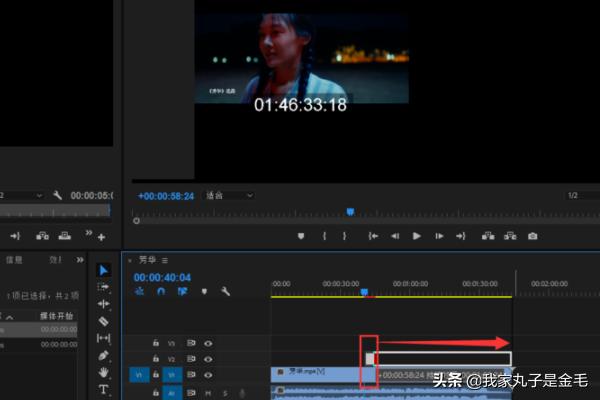Choose the Ripple Edit tool
The width and height of the screenshot is (600, 400).
[x=104, y=304]
